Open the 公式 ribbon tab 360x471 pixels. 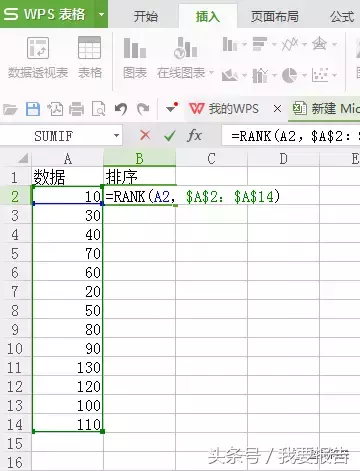pos(342,16)
